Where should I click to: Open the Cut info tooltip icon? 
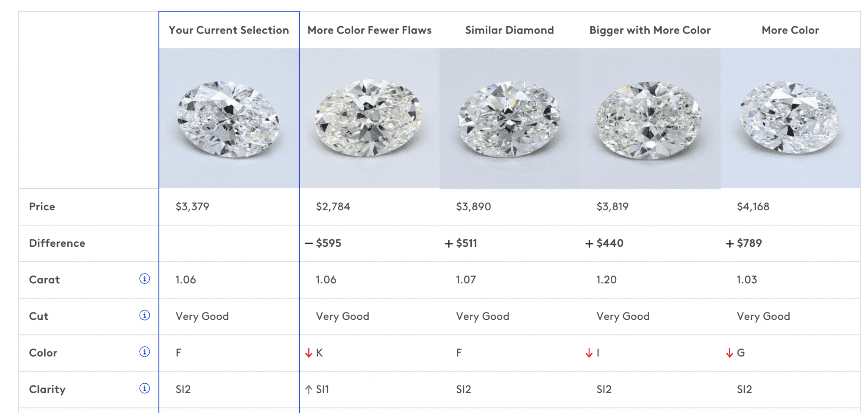tap(144, 316)
